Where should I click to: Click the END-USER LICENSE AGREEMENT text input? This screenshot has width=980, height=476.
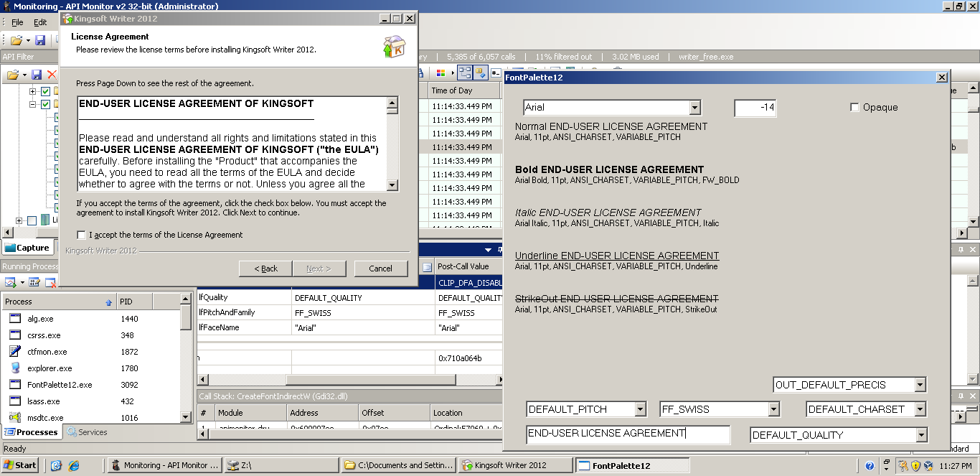click(x=628, y=434)
